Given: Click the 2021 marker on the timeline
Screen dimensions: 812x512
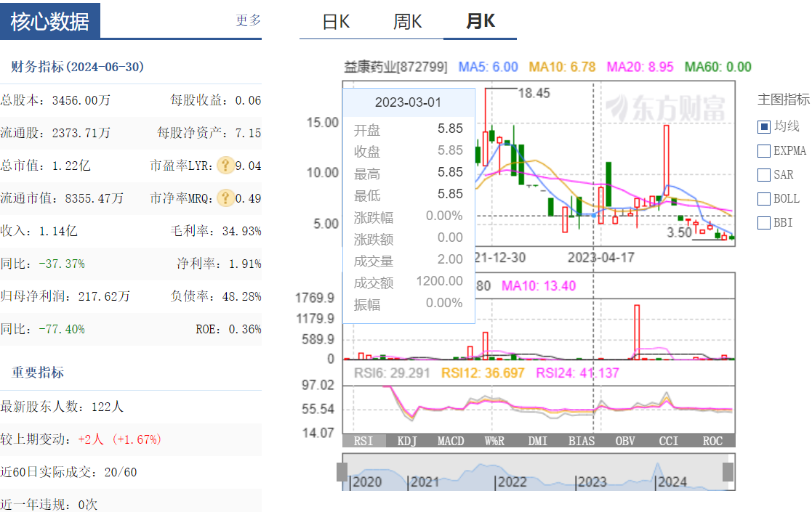Looking at the screenshot, I should tap(425, 482).
